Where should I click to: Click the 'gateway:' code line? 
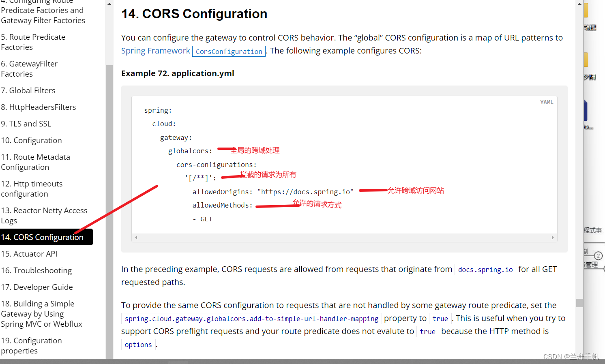(176, 137)
